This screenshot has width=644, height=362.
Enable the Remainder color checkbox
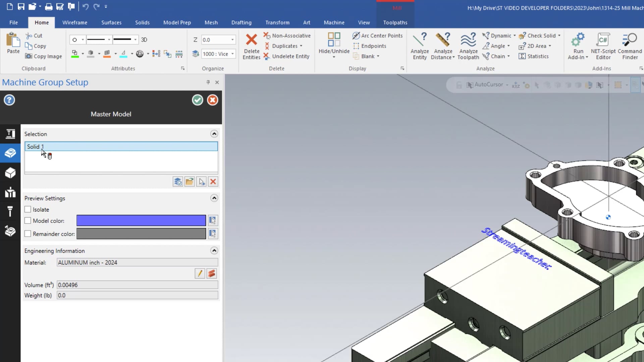coord(28,233)
